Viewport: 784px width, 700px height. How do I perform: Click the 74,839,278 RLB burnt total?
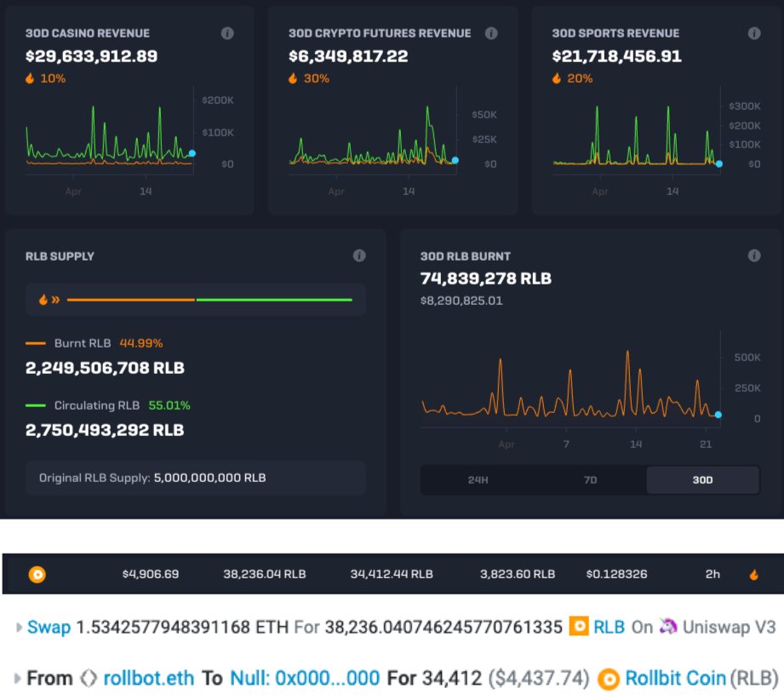485,278
